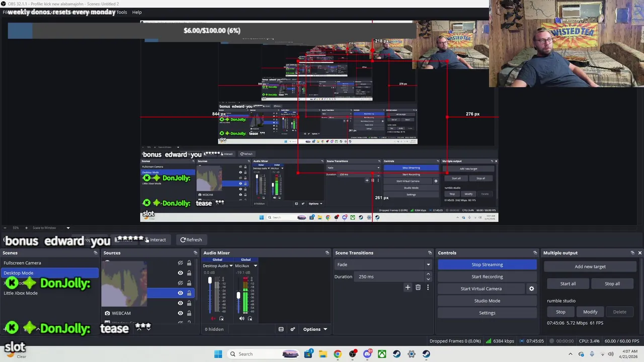
Task: Unmute the Desktop Audio red speaker icon
Action: point(212,318)
